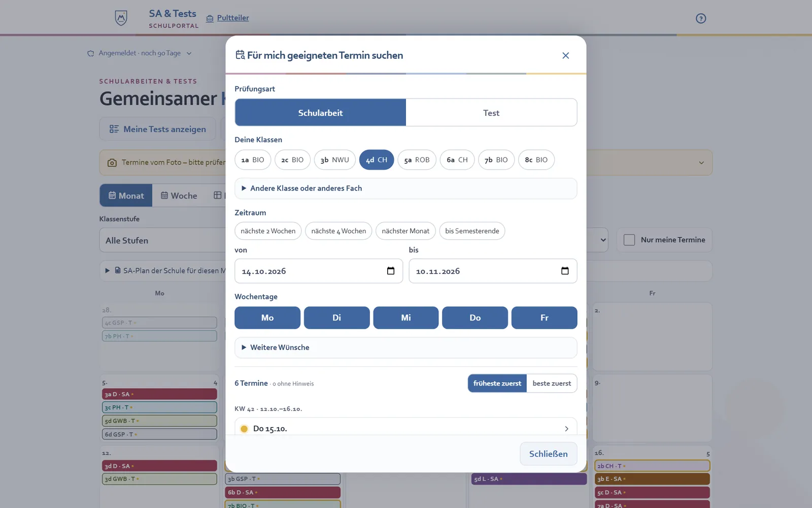Image resolution: width=812 pixels, height=508 pixels.
Task: Toggle the Mo weekday button
Action: click(267, 317)
